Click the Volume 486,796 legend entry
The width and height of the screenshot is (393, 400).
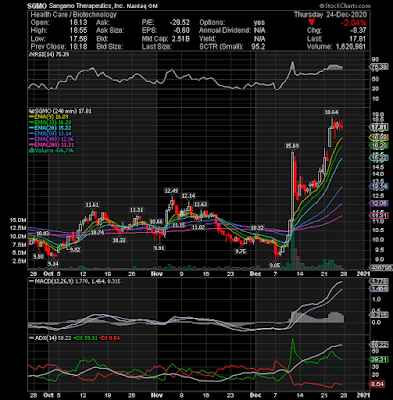[53, 151]
